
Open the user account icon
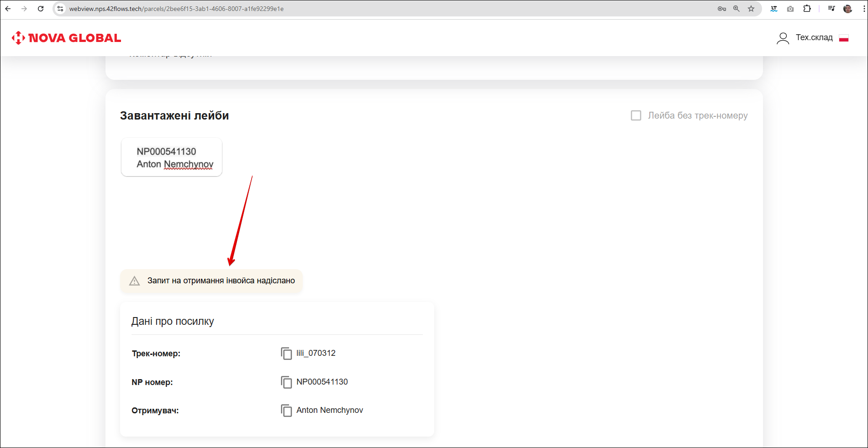(x=783, y=38)
